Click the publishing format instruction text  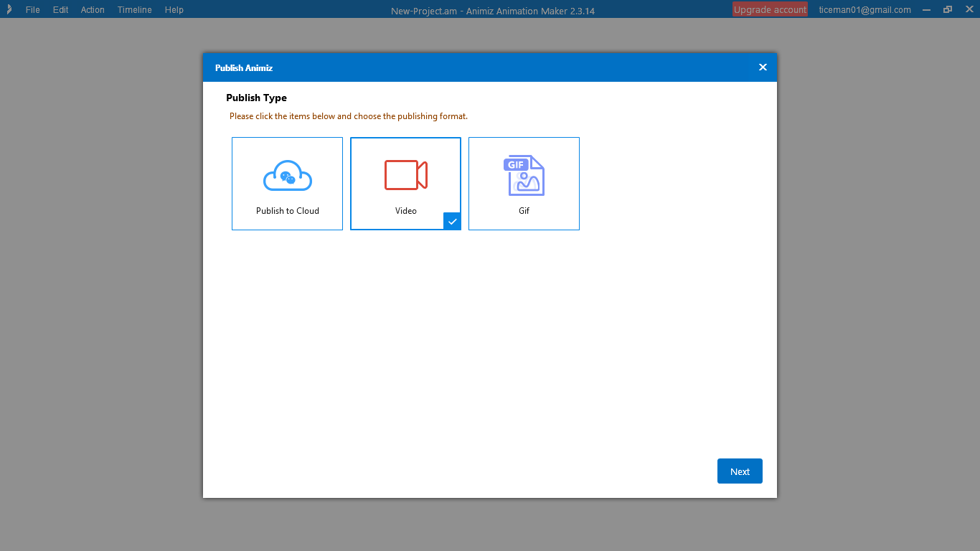349,116
